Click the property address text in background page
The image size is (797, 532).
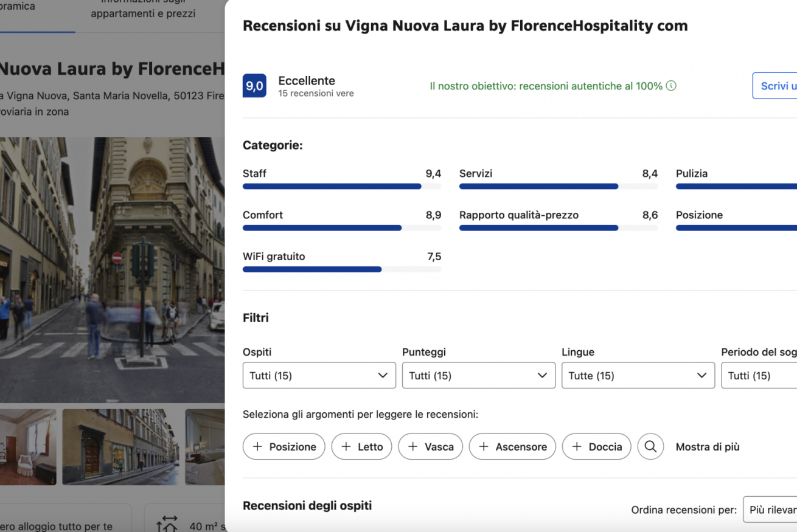tap(112, 96)
